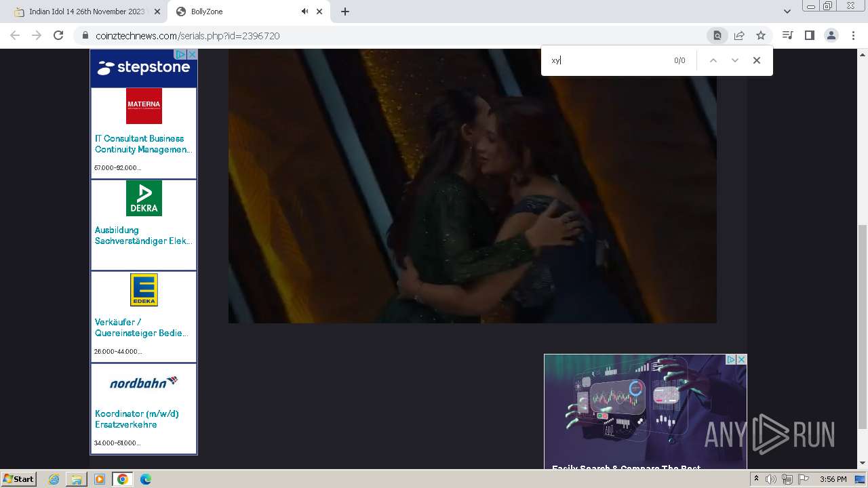Open the Chrome profile menu
Viewport: 868px width, 488px height.
coord(831,35)
